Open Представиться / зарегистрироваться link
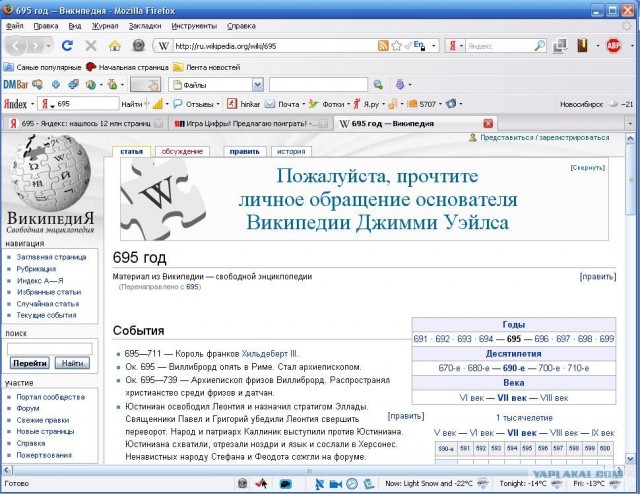640x494 pixels. pyautogui.click(x=544, y=138)
